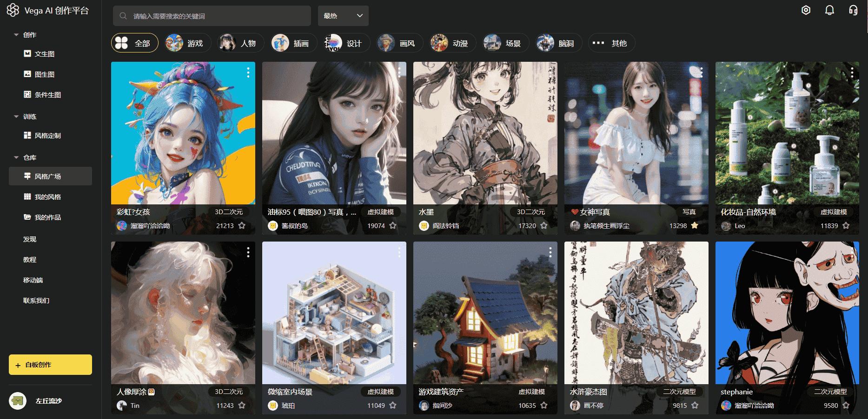Click the keyword search input field
Viewport: 868px width, 419px height.
pos(212,16)
